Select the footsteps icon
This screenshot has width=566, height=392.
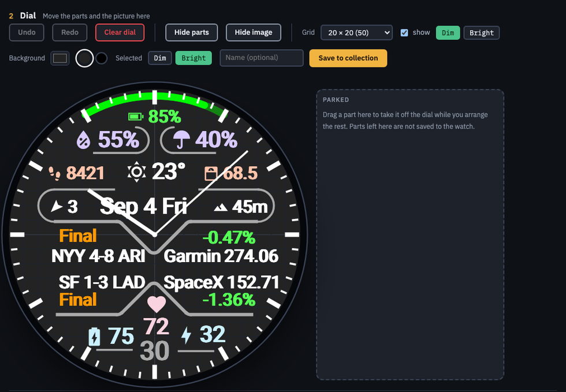coord(55,173)
